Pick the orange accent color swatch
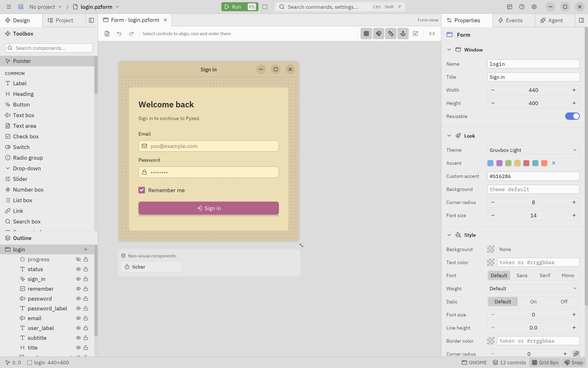The width and height of the screenshot is (588, 368). [x=544, y=163]
